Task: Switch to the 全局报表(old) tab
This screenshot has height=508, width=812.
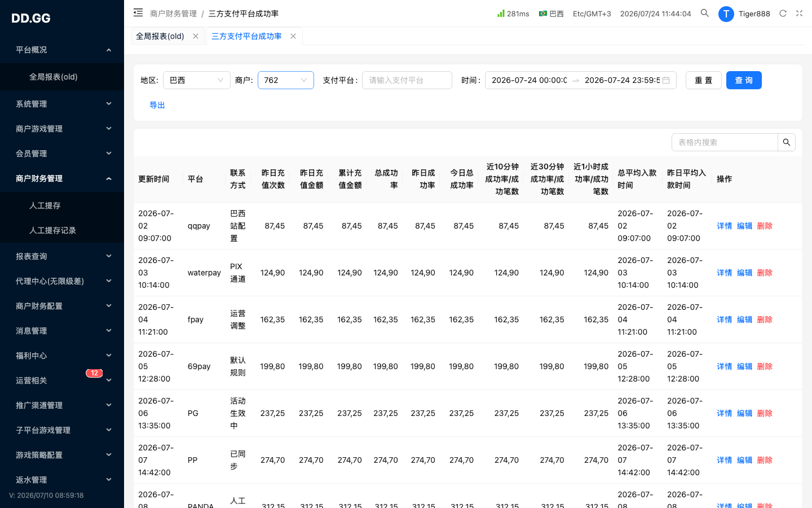Action: pyautogui.click(x=160, y=36)
